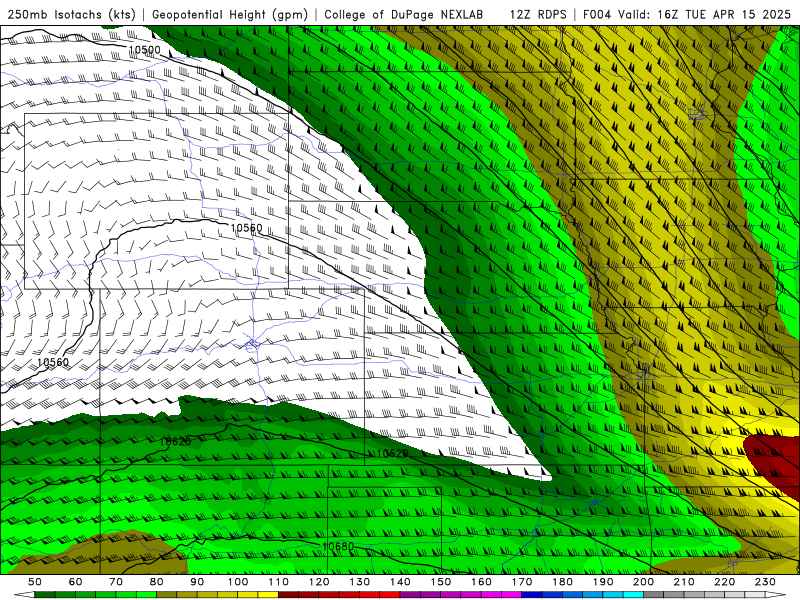This screenshot has height=600, width=800.
Task: Click the '12Z RDPS' model run label
Action: (x=538, y=14)
